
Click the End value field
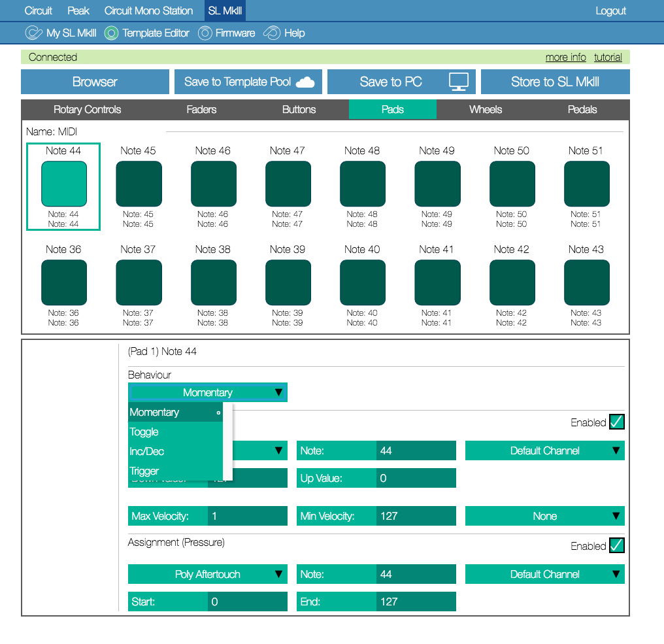coord(416,602)
